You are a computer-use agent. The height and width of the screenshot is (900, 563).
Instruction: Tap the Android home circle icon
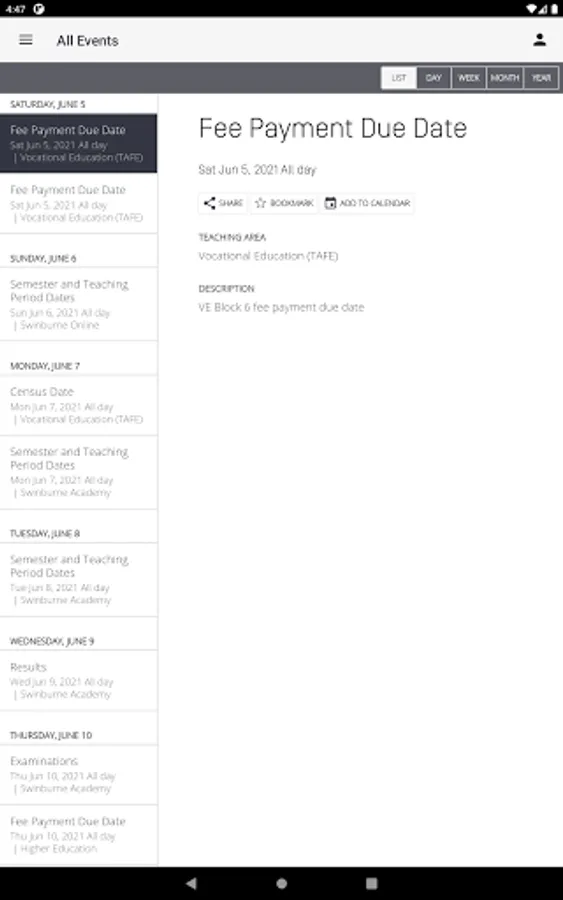(x=281, y=883)
